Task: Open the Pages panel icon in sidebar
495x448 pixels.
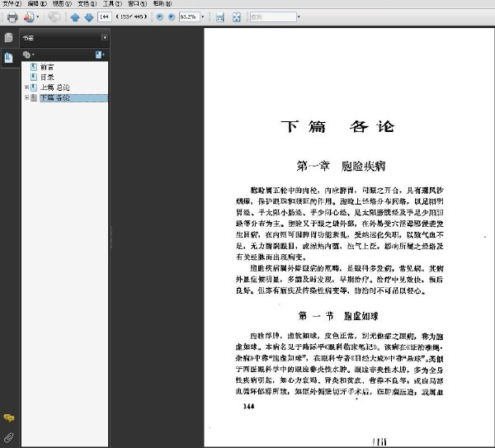Action: tap(9, 38)
